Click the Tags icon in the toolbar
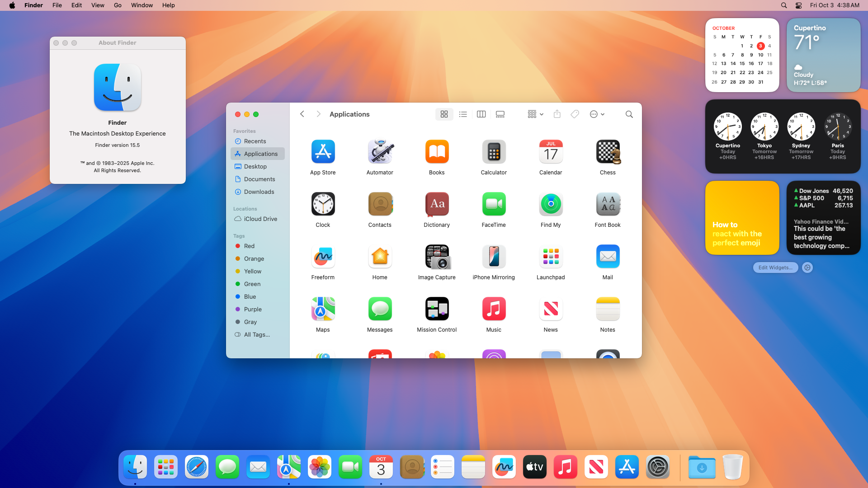 click(x=575, y=114)
